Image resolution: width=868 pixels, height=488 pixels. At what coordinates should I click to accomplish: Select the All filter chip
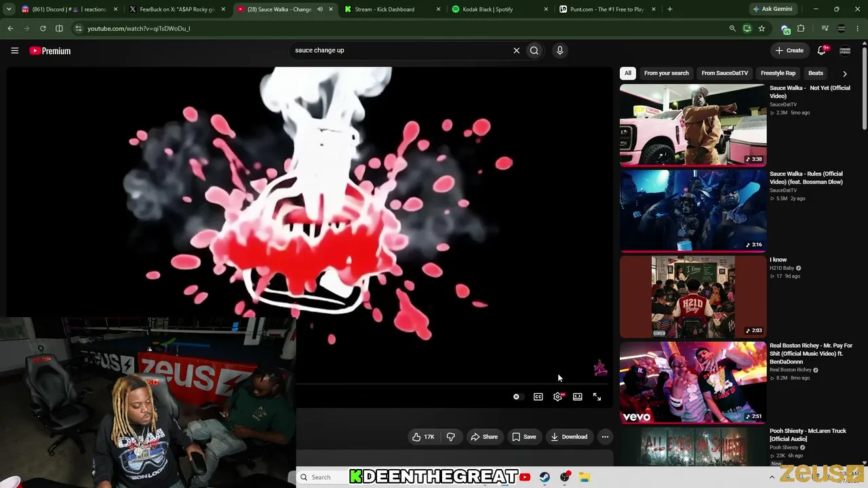click(x=628, y=73)
